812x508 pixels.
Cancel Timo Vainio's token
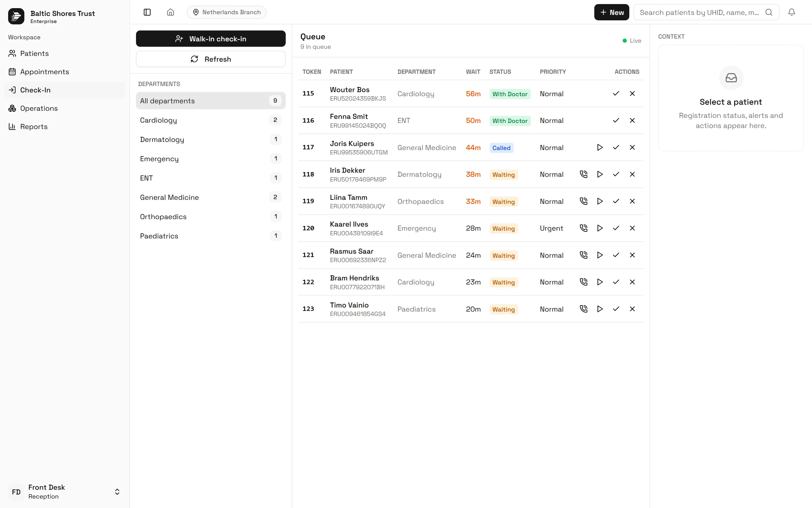coord(632,309)
